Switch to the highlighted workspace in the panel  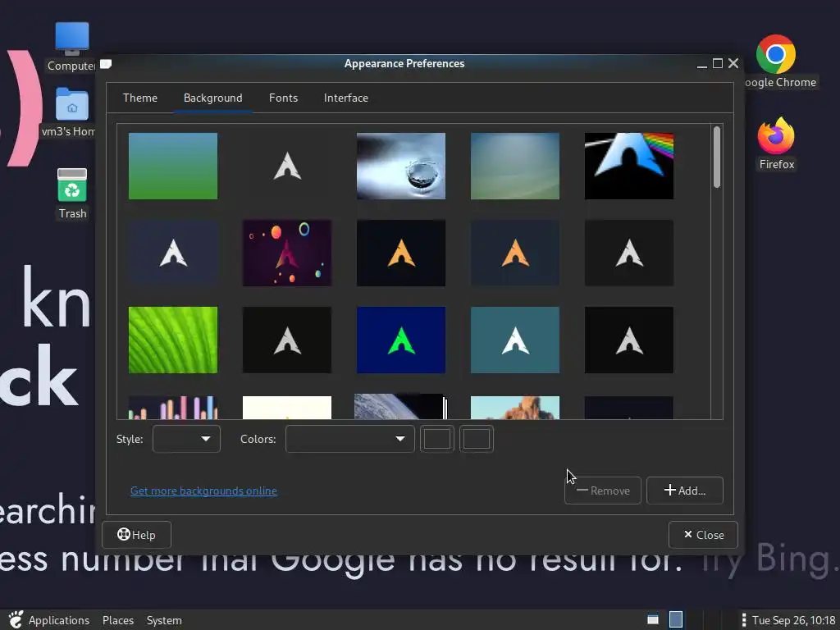(676, 620)
